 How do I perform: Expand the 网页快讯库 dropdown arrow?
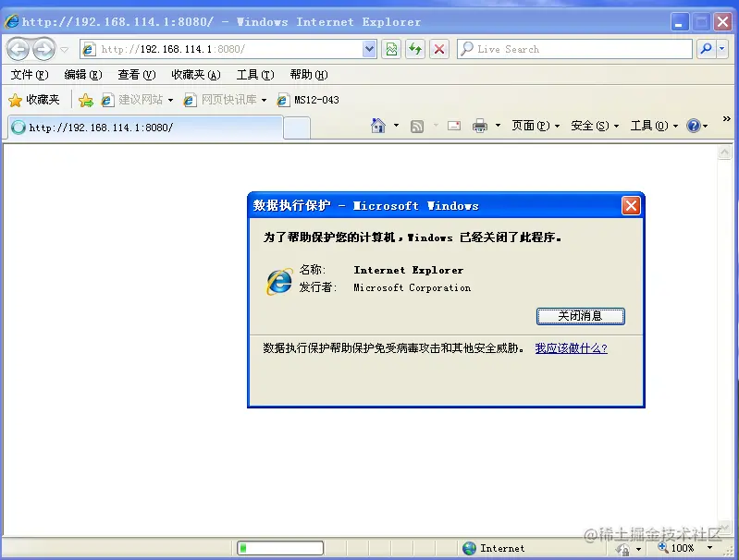pyautogui.click(x=264, y=101)
